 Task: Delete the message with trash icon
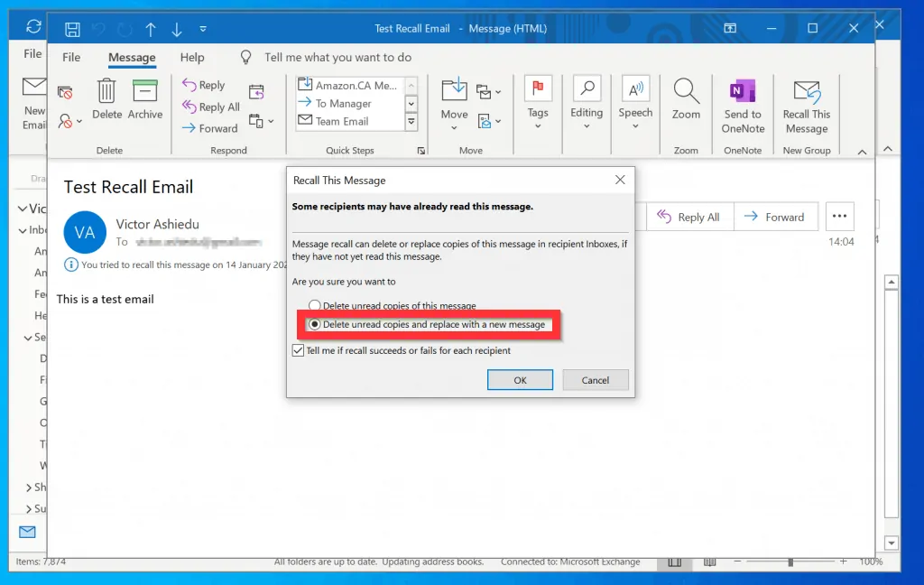[x=106, y=99]
